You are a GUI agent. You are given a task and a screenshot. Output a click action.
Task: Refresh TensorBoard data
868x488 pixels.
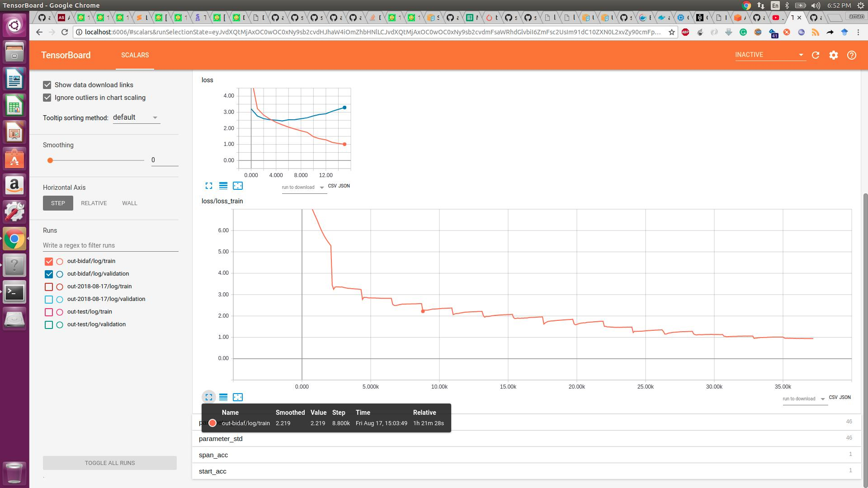click(x=816, y=55)
